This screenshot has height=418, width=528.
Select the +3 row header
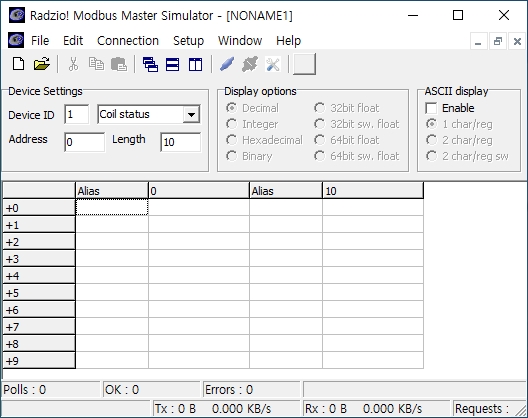(x=39, y=259)
